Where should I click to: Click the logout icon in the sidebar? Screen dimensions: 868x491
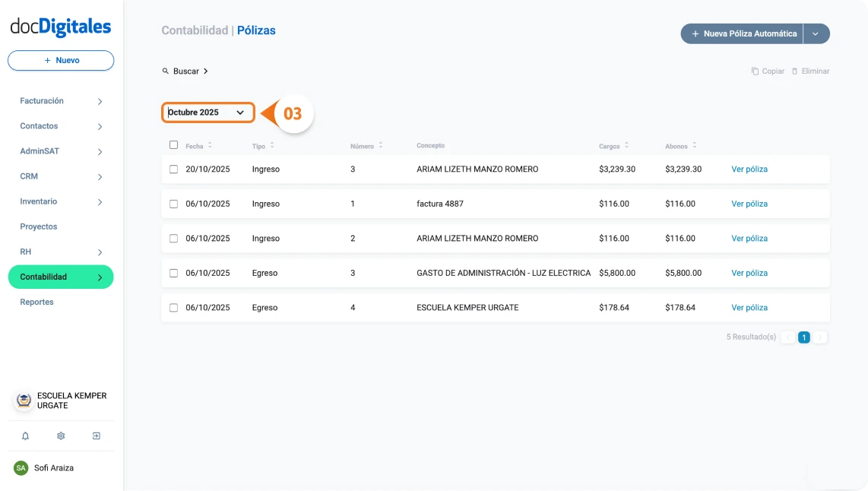[x=96, y=436]
